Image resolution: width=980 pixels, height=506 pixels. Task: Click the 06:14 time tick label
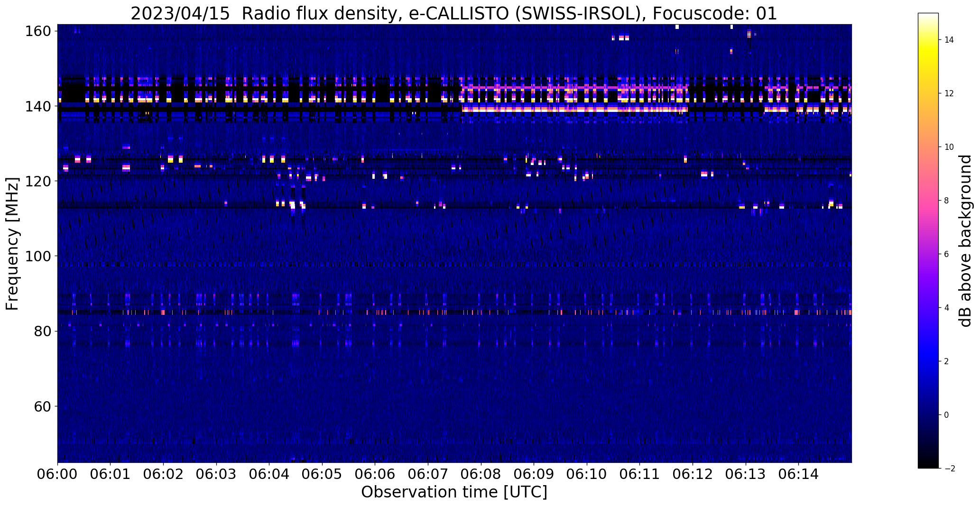[799, 474]
